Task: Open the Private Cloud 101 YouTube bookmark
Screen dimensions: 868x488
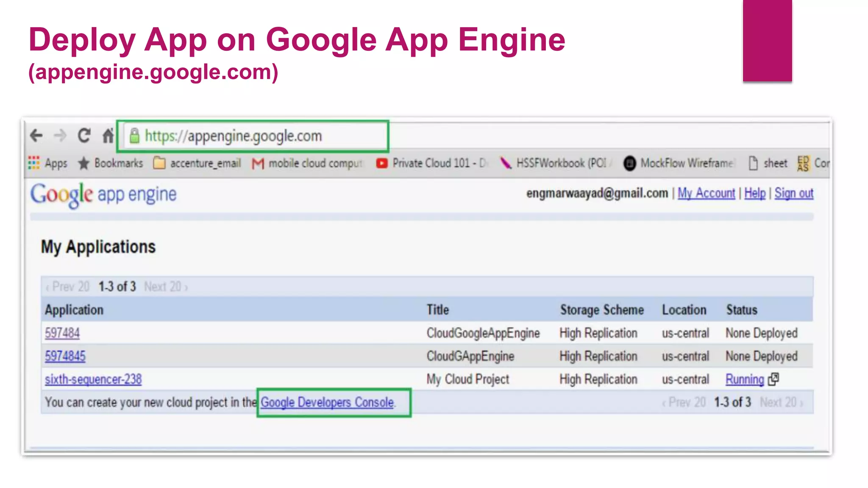Action: click(x=432, y=163)
